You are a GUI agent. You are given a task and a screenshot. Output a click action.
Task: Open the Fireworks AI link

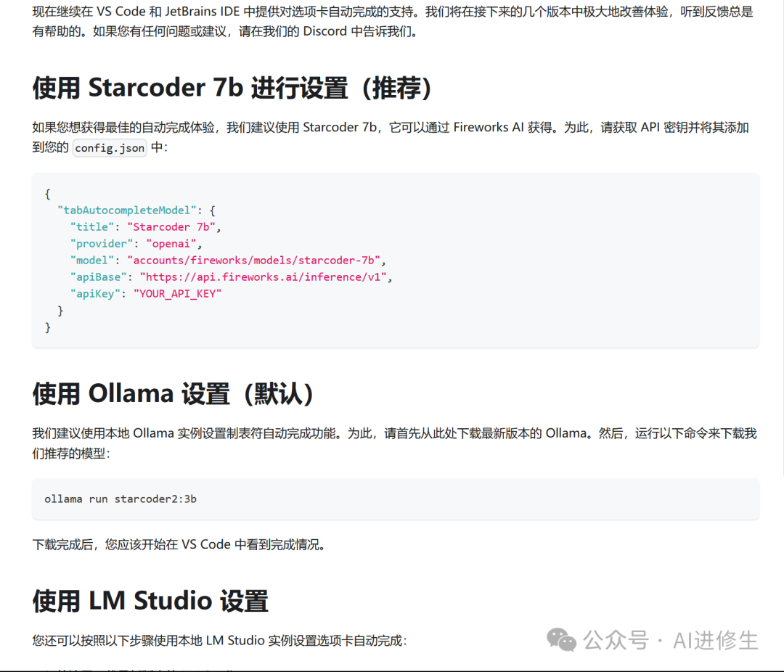pos(489,126)
